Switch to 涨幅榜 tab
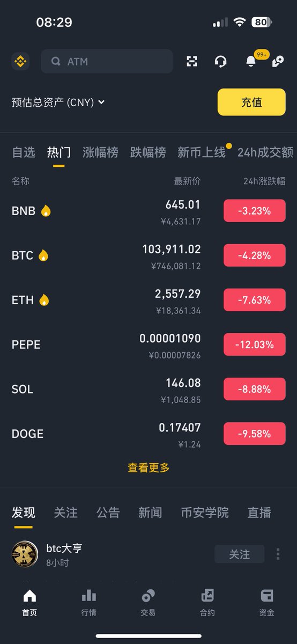297x644 pixels. click(100, 152)
